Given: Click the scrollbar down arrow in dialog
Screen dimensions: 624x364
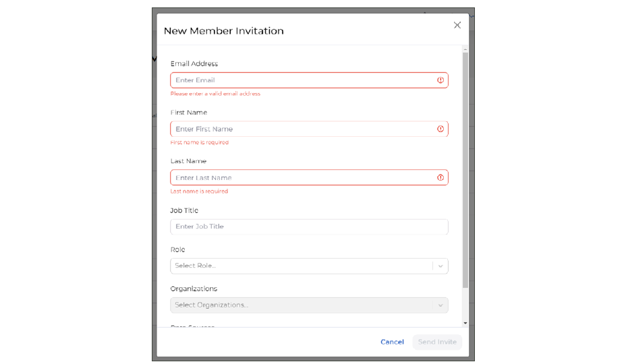Looking at the screenshot, I should coord(465,324).
